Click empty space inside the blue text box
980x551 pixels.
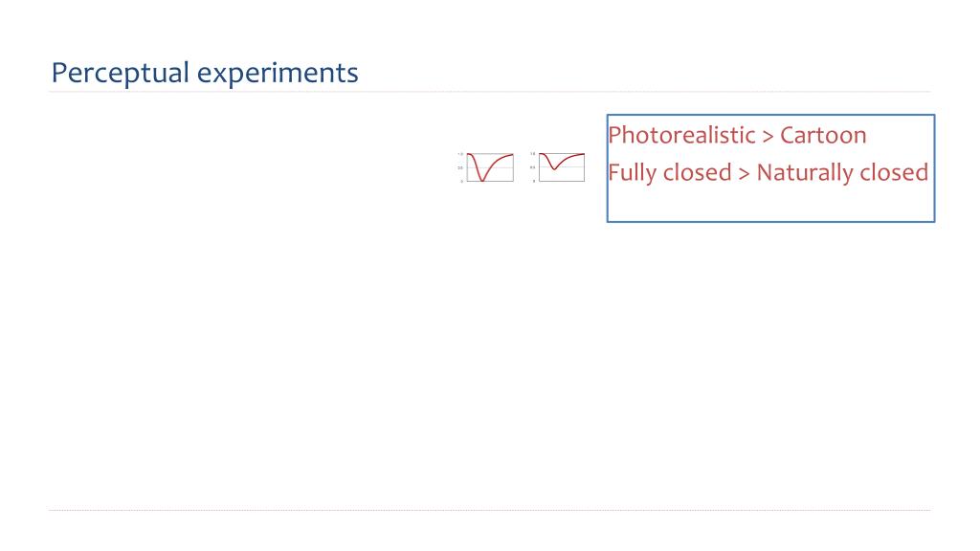tap(770, 205)
